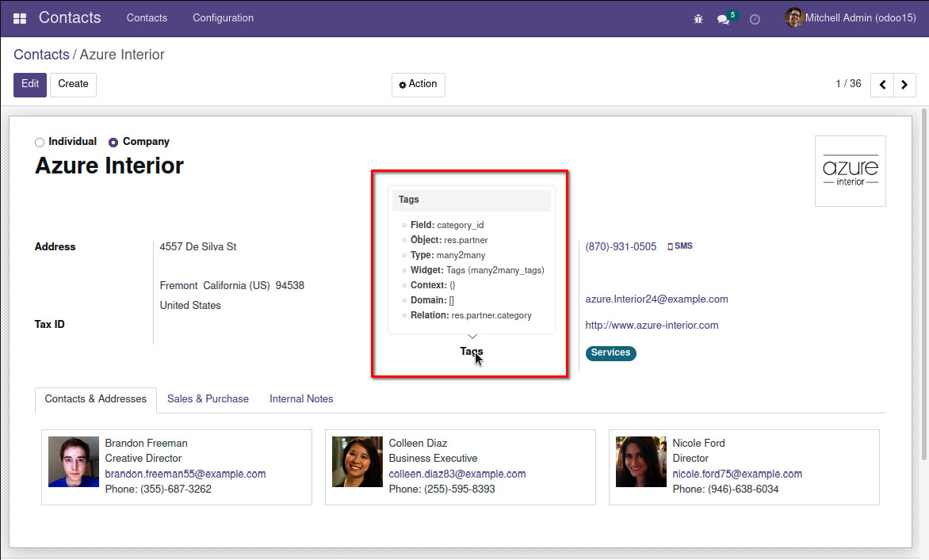Click Colleen Diaz name on card
The height and width of the screenshot is (560, 929).
[418, 444]
